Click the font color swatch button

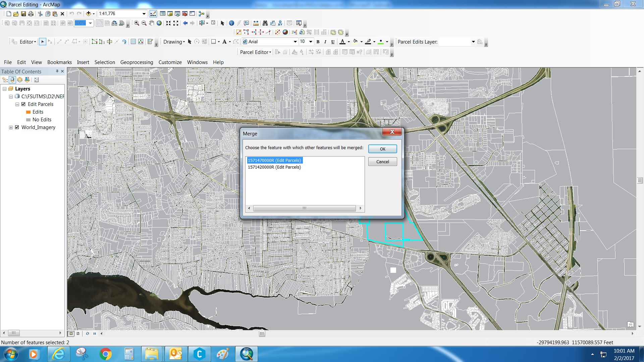coord(342,42)
